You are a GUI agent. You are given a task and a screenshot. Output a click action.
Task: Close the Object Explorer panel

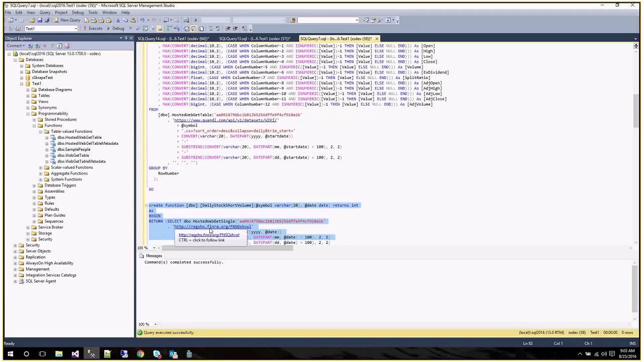[x=131, y=38]
